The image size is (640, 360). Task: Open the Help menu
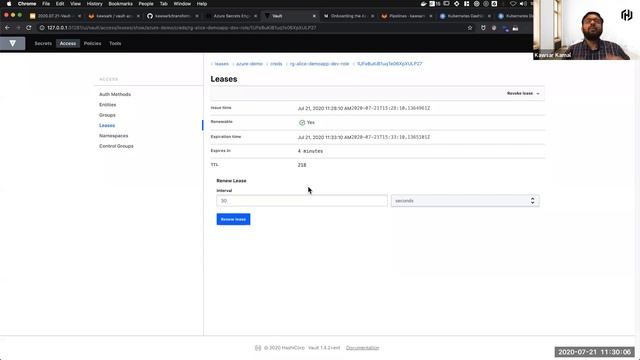pos(202,4)
